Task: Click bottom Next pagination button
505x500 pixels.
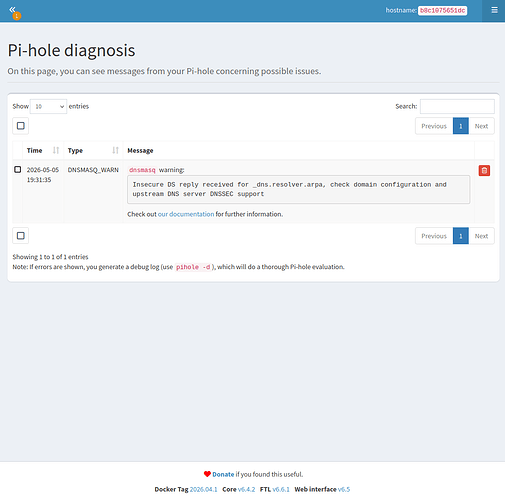Action: [481, 236]
